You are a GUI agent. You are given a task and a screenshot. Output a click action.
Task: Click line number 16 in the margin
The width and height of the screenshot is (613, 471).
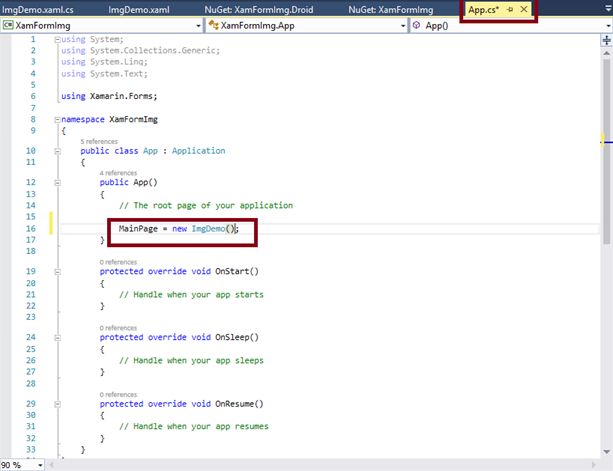tap(31, 229)
